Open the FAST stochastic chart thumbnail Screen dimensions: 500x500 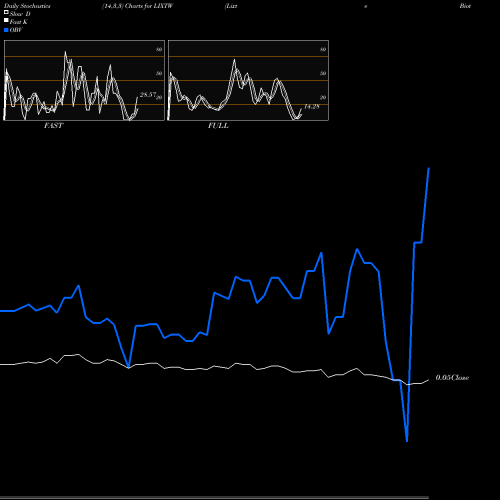coord(84,80)
